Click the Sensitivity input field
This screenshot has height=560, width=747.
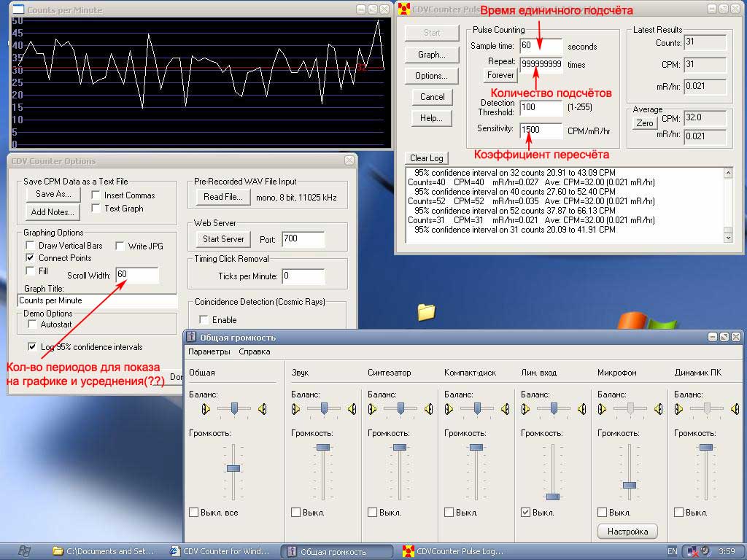coord(541,130)
